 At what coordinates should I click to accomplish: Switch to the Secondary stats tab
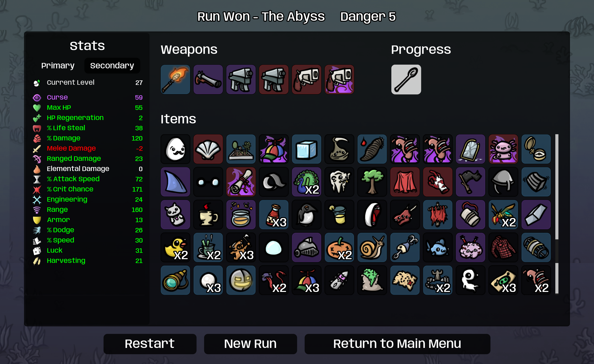click(x=112, y=66)
